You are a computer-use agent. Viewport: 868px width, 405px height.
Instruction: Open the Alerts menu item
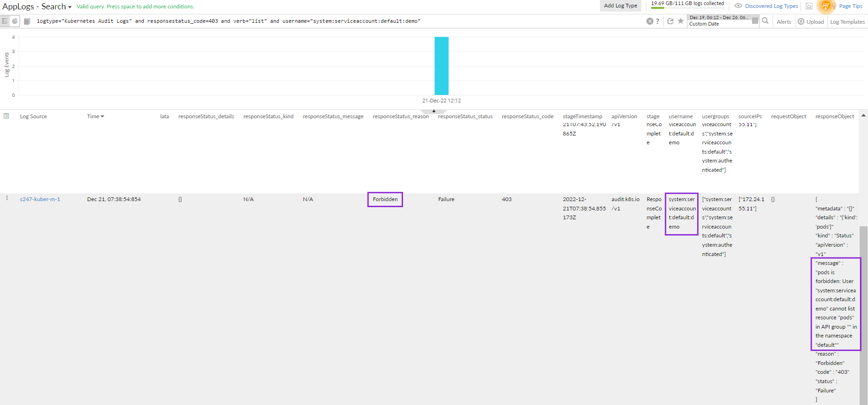(784, 22)
